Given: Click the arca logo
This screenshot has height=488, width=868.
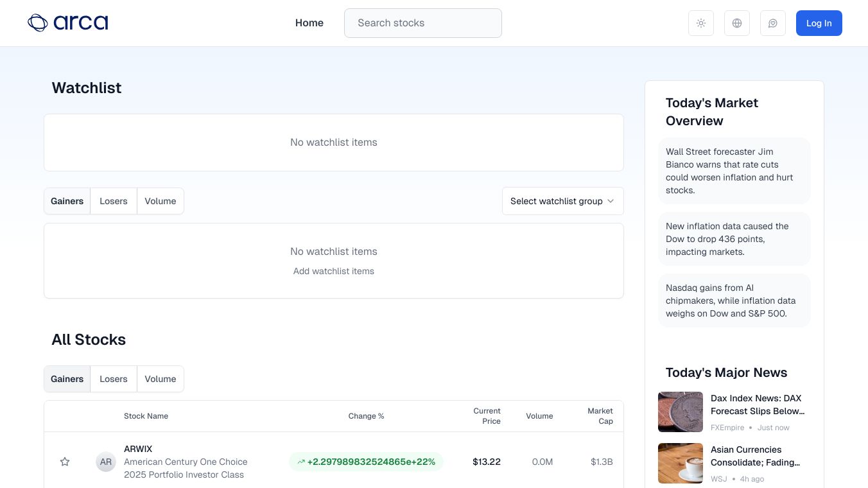Looking at the screenshot, I should (67, 23).
